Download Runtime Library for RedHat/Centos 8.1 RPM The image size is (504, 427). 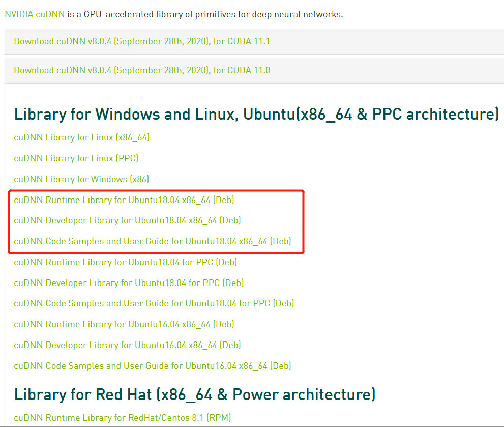coord(122,417)
